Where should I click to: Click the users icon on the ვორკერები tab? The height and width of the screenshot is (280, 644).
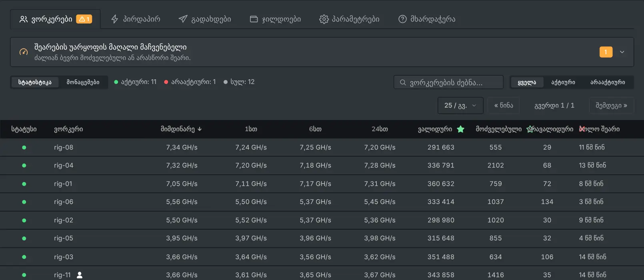click(x=24, y=19)
